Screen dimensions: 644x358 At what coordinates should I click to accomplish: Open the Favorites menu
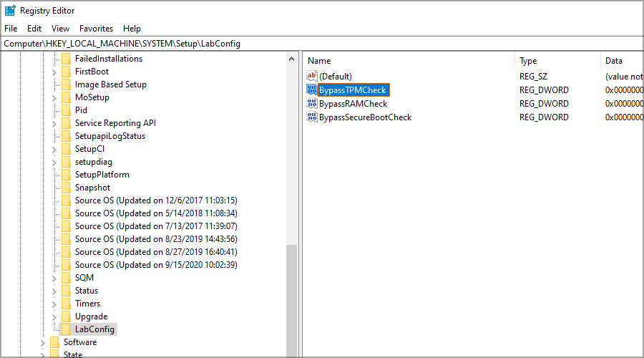tap(96, 29)
